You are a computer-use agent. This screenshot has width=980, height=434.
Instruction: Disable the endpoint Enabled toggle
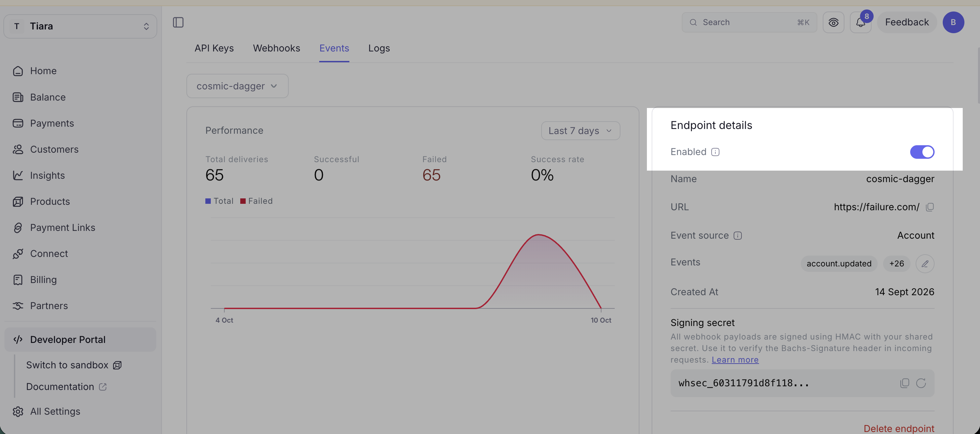[x=922, y=152]
